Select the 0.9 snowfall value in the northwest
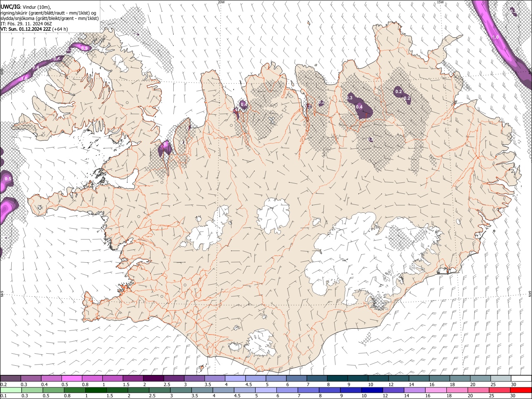Image resolution: width=532 pixels, height=399 pixels. click(84, 48)
